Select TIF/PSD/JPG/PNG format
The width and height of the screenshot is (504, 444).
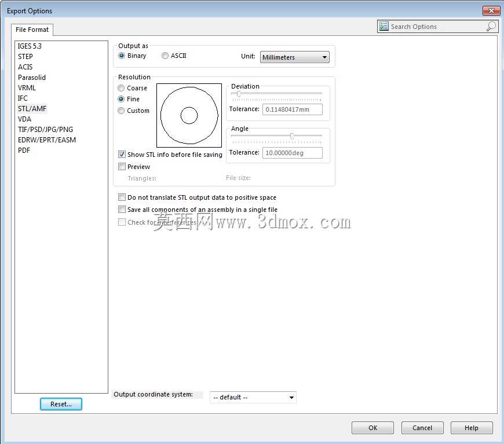click(x=45, y=130)
